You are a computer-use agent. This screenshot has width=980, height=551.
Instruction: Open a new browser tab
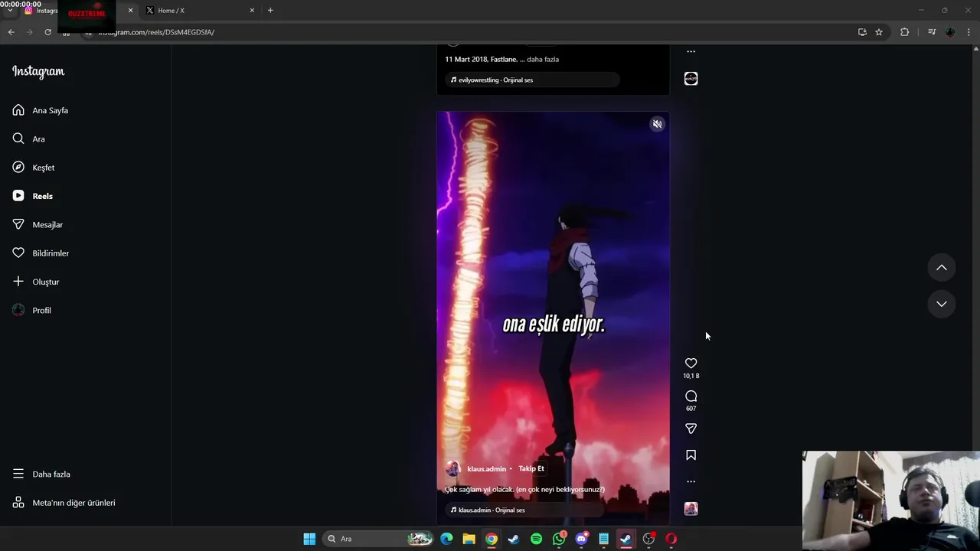[270, 11]
